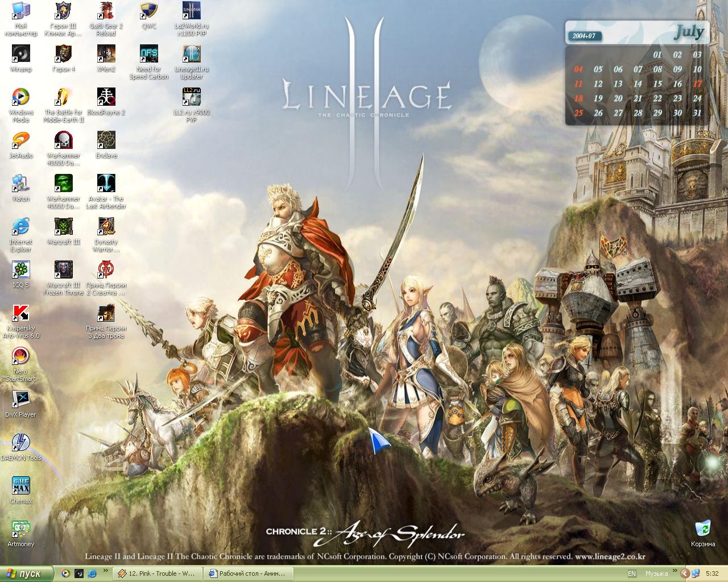Click the Герои 4 desktop shortcut

[63, 59]
